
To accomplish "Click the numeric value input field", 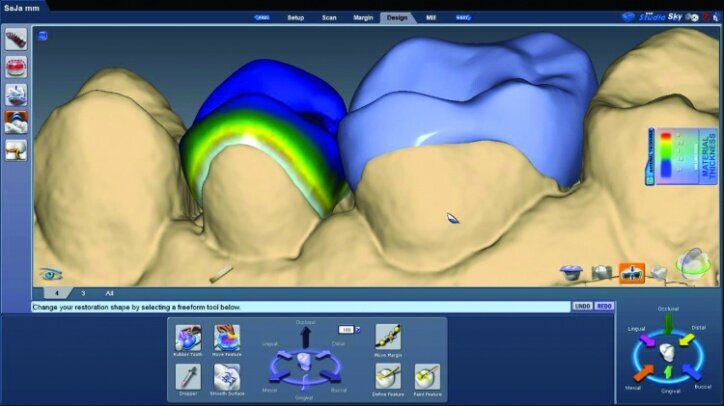I will [x=345, y=328].
